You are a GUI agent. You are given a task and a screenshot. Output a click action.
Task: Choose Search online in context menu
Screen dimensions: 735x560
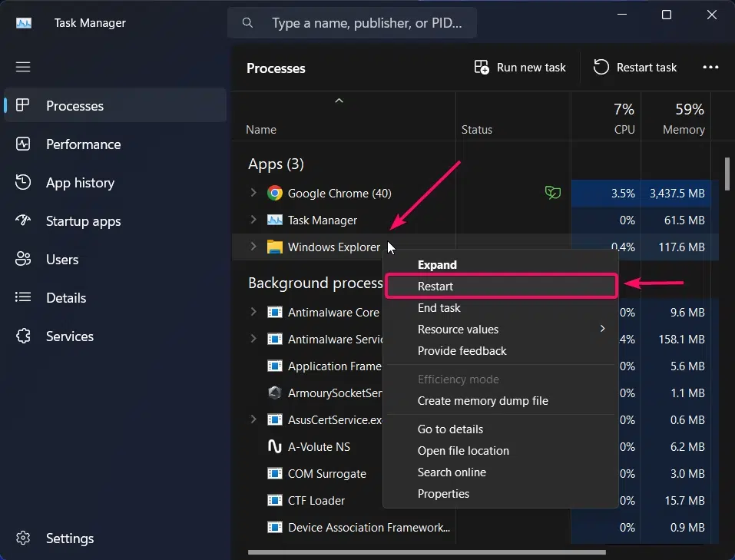[x=501, y=472]
